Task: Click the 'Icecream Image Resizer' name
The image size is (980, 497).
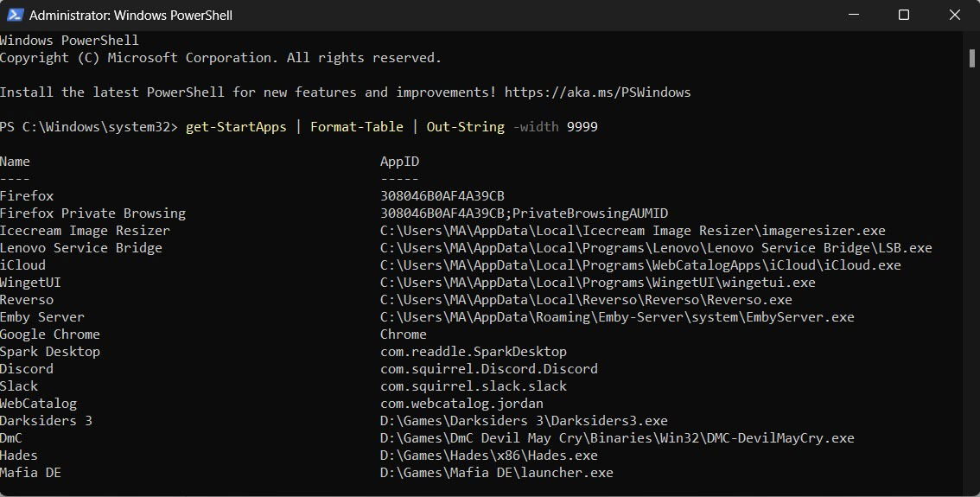Action: click(85, 231)
